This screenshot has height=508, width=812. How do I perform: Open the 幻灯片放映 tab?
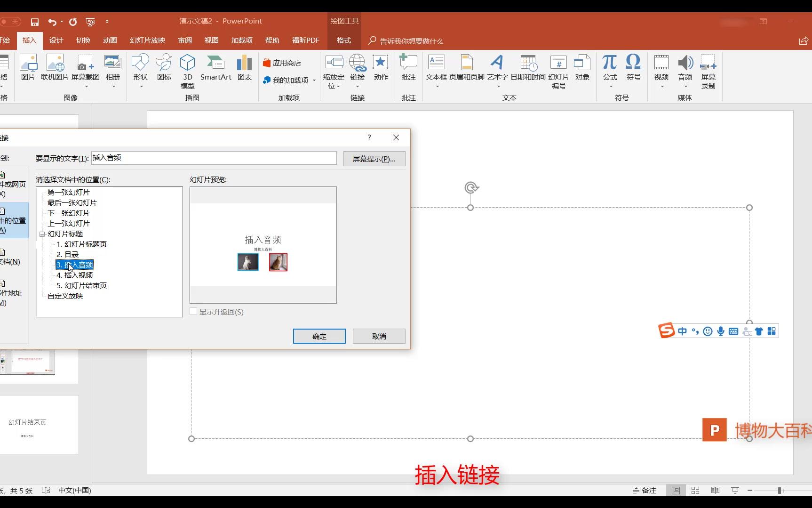point(148,40)
